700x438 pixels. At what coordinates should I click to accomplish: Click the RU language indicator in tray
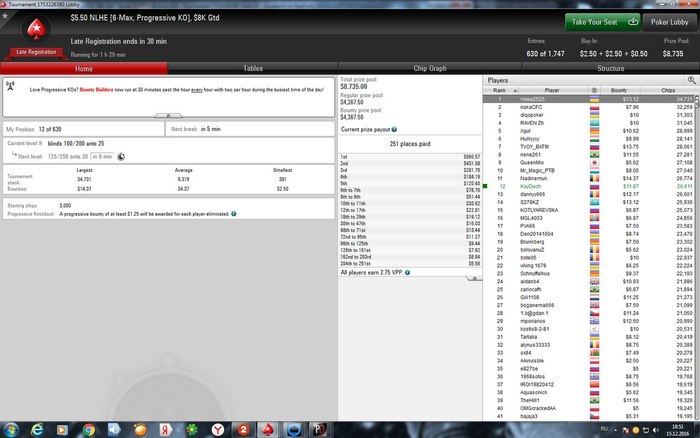pyautogui.click(x=604, y=429)
